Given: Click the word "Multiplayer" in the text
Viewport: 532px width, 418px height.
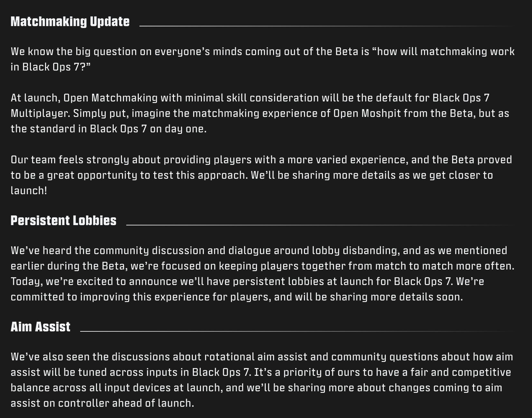Looking at the screenshot, I should [x=39, y=113].
